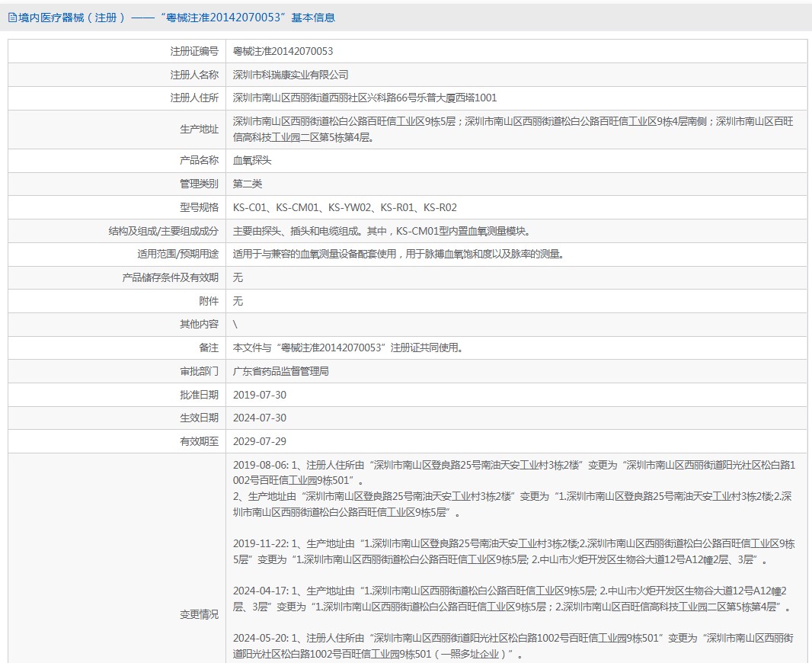Screen dimensions: 812x663
Task: Select the text 主要由探头、插头和电缆组成
Action: (x=297, y=231)
